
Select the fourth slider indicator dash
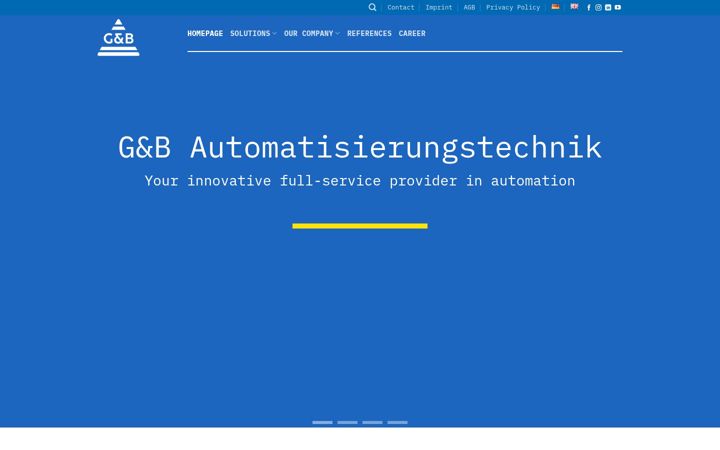[397, 422]
